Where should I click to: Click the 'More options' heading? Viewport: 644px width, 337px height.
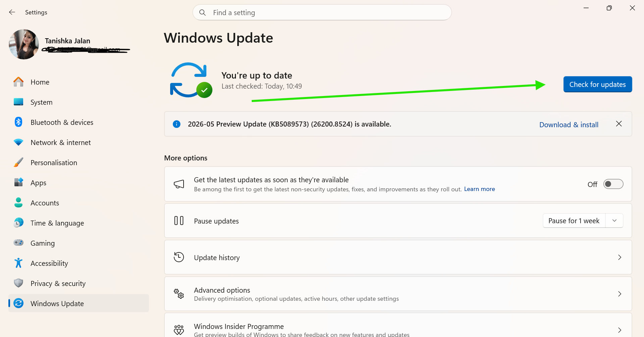tap(186, 158)
